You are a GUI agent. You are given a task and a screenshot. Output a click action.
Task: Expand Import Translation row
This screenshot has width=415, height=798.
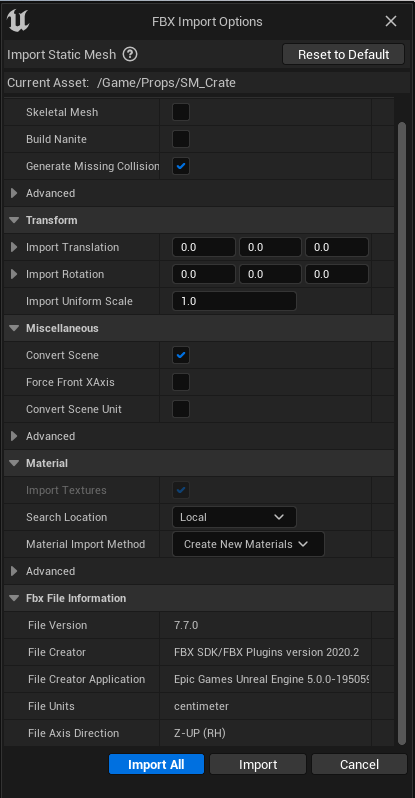(x=14, y=247)
